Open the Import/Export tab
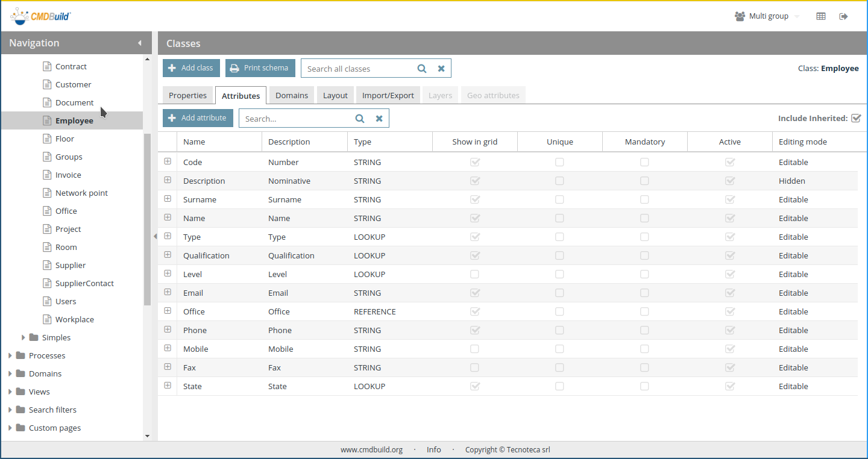 coord(388,95)
